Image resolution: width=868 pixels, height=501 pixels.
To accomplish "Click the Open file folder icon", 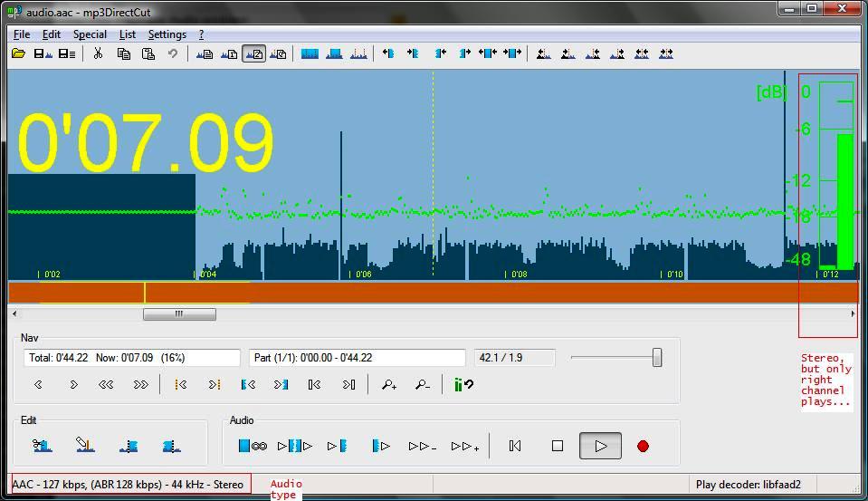I will tap(18, 54).
